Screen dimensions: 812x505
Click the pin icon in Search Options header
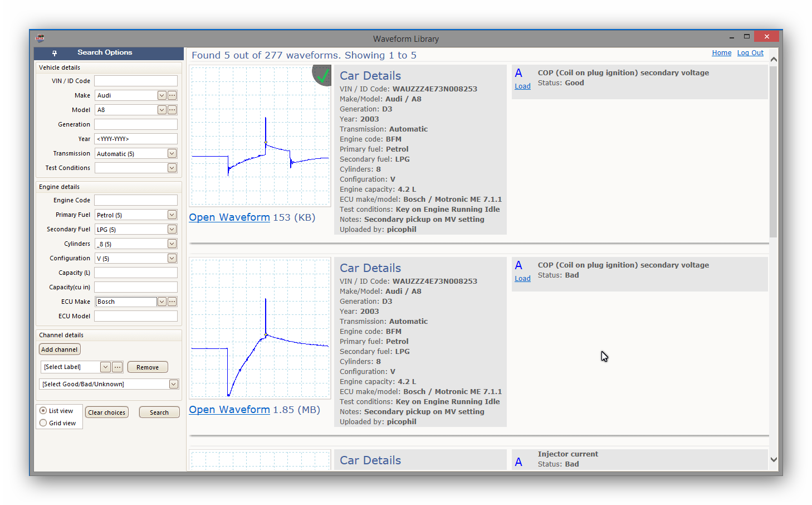(55, 53)
